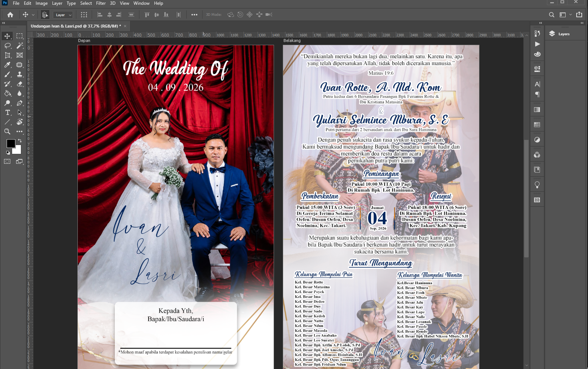This screenshot has height=369, width=588.
Task: Select the Eraser tool
Action: coord(19,84)
